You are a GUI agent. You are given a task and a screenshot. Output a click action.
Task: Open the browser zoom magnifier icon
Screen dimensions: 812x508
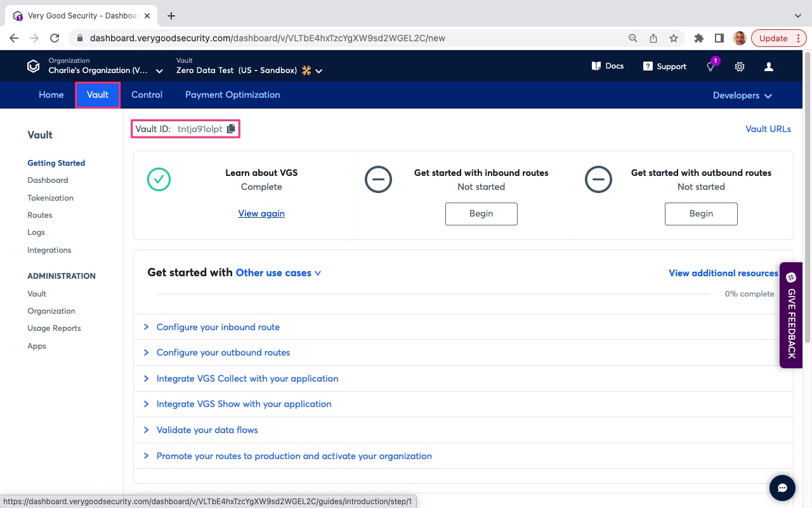point(633,38)
